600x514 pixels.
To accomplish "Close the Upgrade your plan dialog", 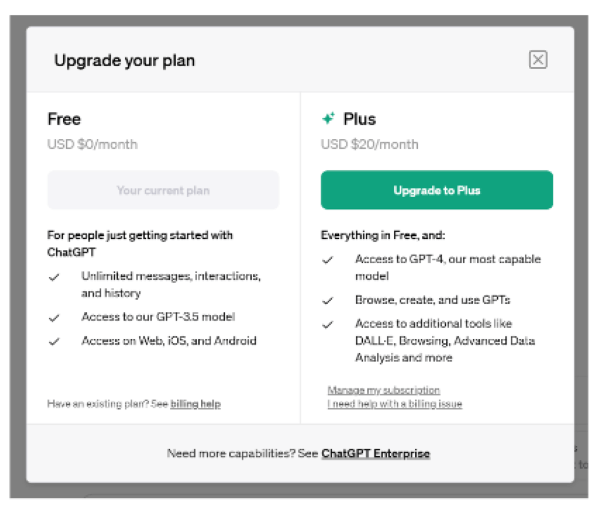I will coord(538,60).
